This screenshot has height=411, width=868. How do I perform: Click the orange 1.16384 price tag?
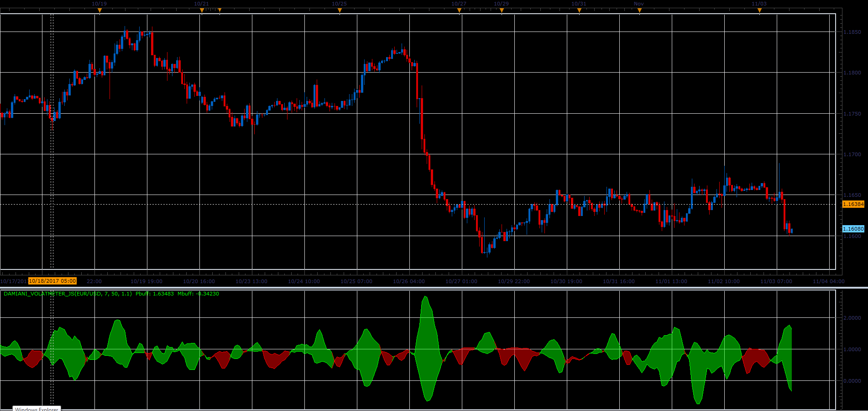pyautogui.click(x=853, y=204)
